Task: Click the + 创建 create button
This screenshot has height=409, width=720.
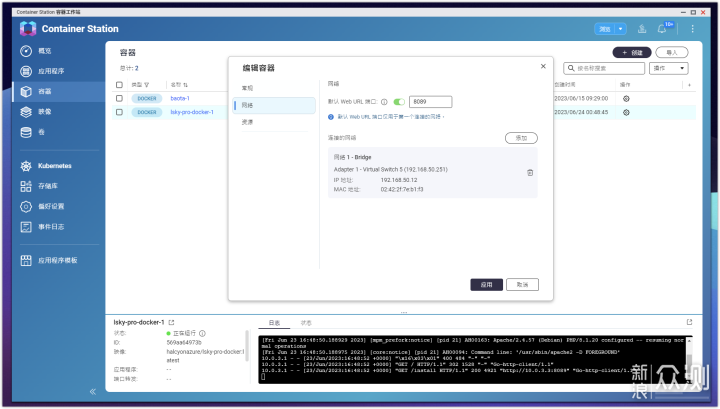Action: tap(632, 53)
